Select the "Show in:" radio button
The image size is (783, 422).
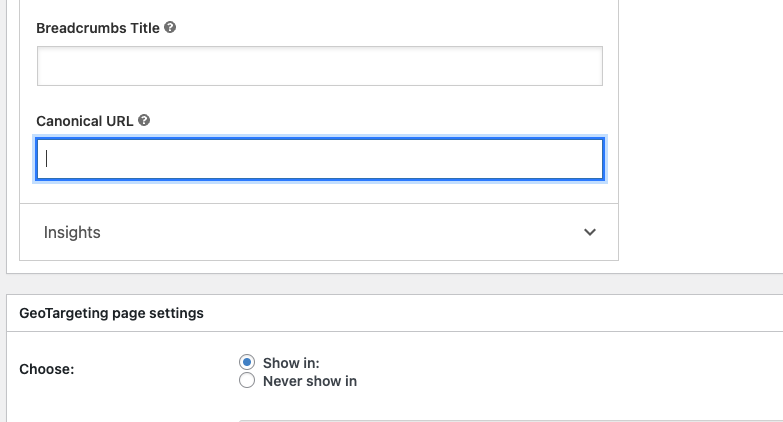pos(247,362)
